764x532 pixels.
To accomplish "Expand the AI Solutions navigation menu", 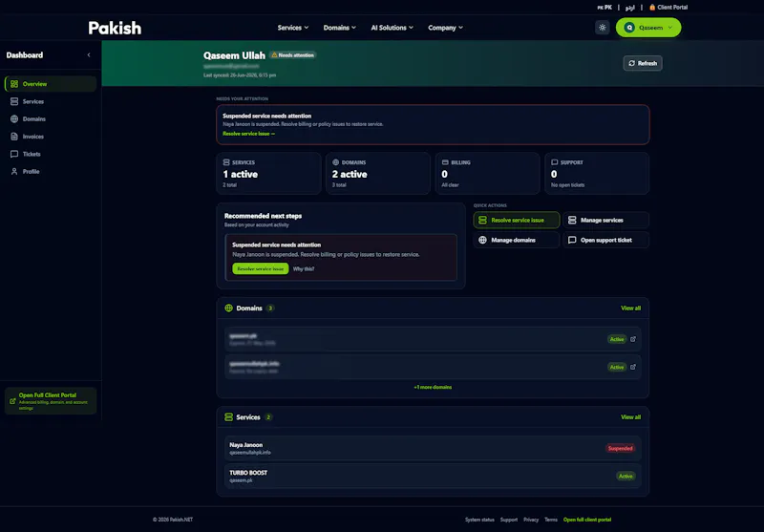I will coord(393,28).
